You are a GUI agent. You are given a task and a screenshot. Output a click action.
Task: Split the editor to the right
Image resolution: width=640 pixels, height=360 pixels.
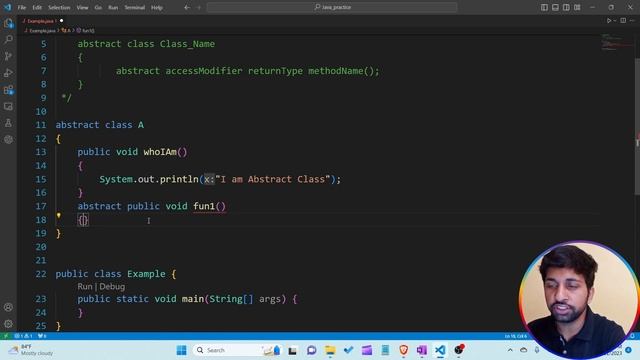[x=623, y=20]
